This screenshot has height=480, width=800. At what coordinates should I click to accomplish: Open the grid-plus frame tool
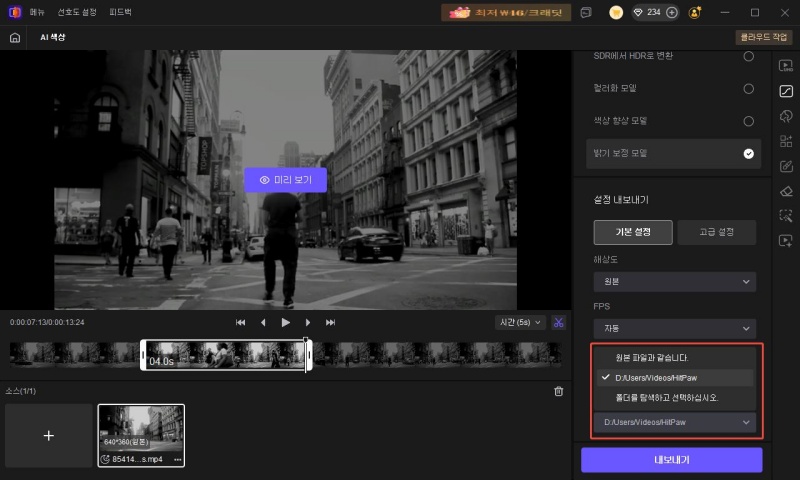pos(786,141)
